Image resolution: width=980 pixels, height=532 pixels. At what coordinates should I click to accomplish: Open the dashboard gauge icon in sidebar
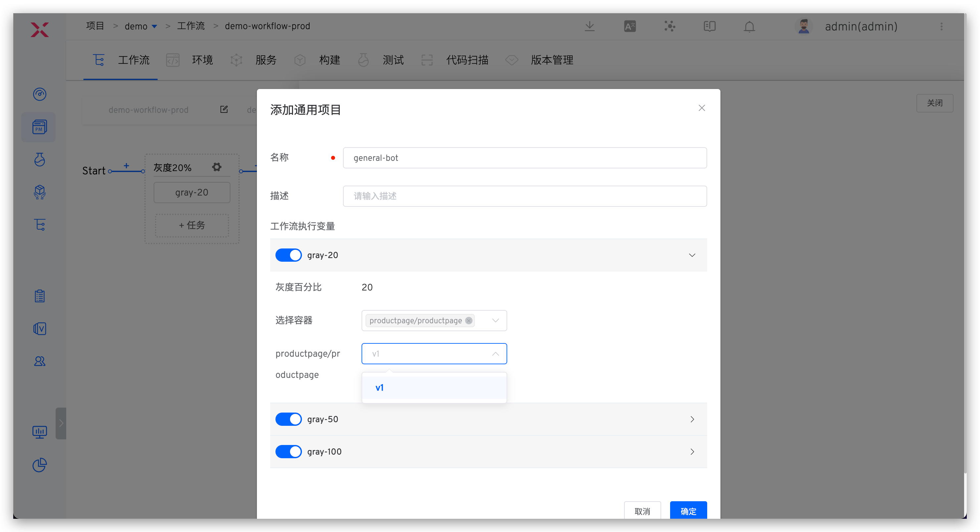click(40, 94)
